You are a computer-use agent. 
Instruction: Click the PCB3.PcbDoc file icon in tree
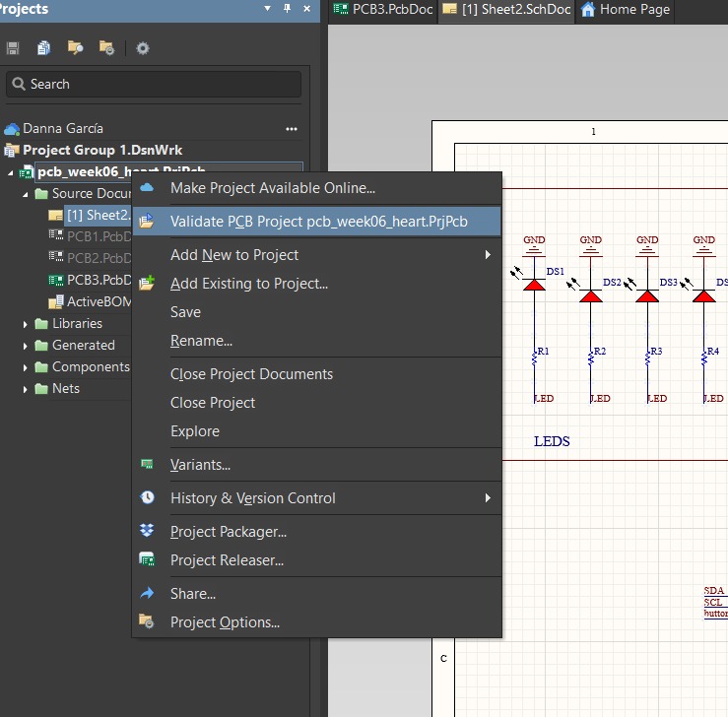[56, 280]
